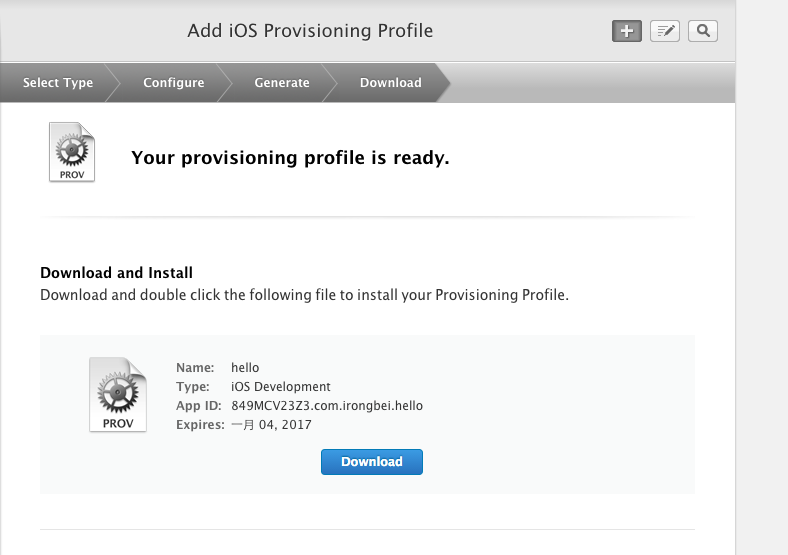Image resolution: width=788 pixels, height=555 pixels.
Task: Click the edit pencil icon
Action: point(665,31)
